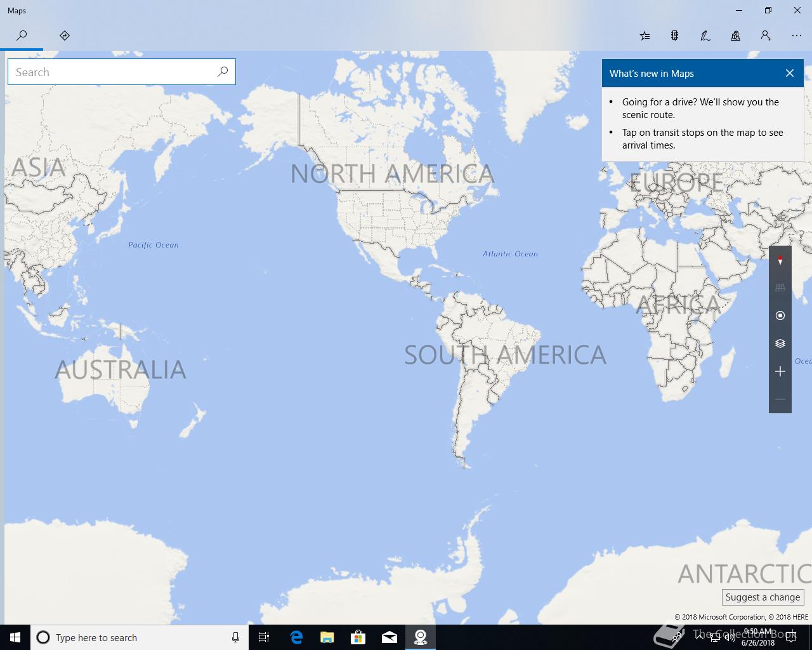Click the SOUTH AMERICA map label
812x650 pixels.
[x=505, y=355]
